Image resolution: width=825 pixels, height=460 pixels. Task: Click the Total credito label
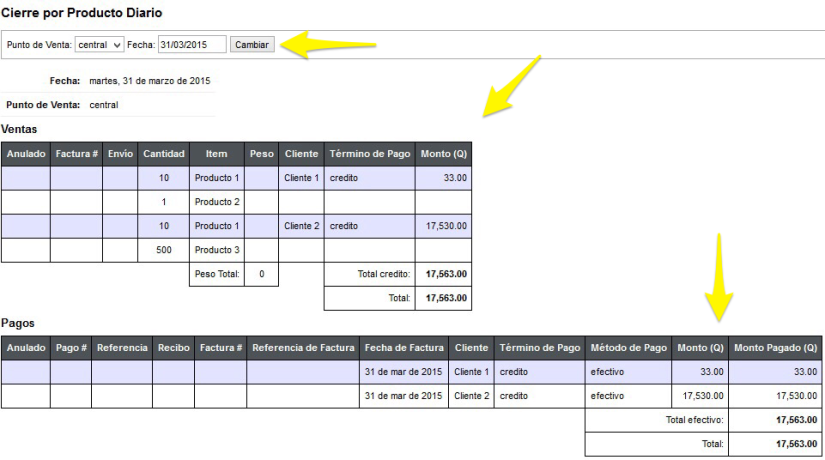coord(384,274)
